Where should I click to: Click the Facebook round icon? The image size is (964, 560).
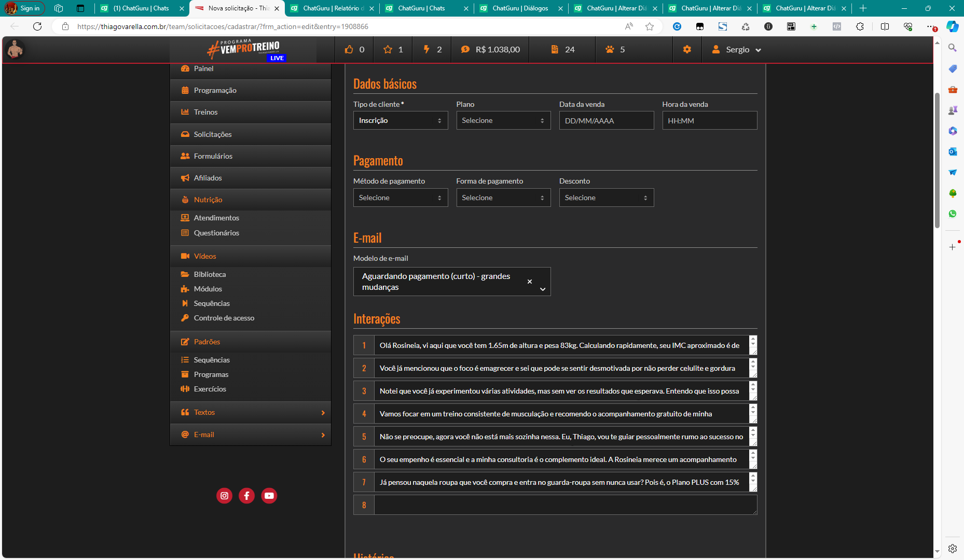[x=246, y=496]
